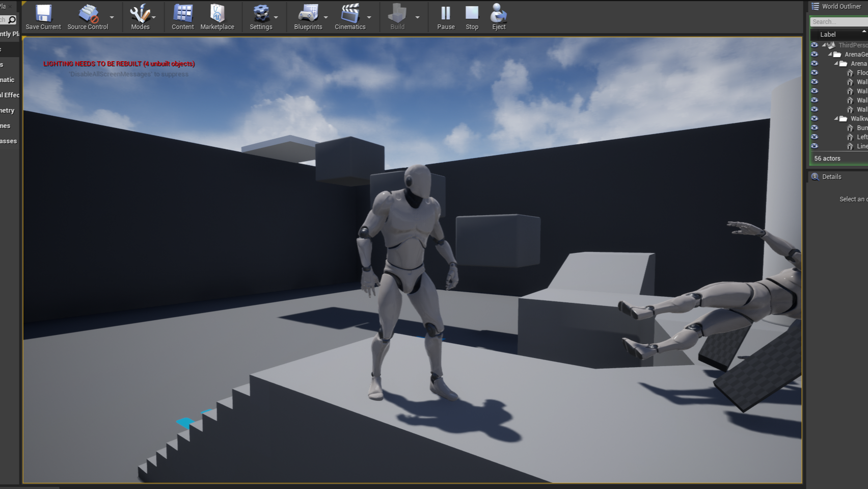Open the Settings dropdown arrow
Viewport: 868px width, 489px height.
pyautogui.click(x=277, y=17)
